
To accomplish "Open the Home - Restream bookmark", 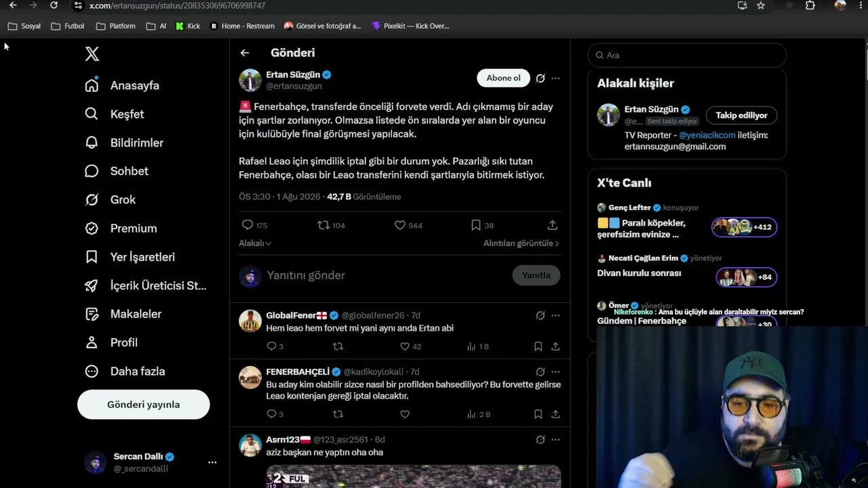I will click(242, 26).
